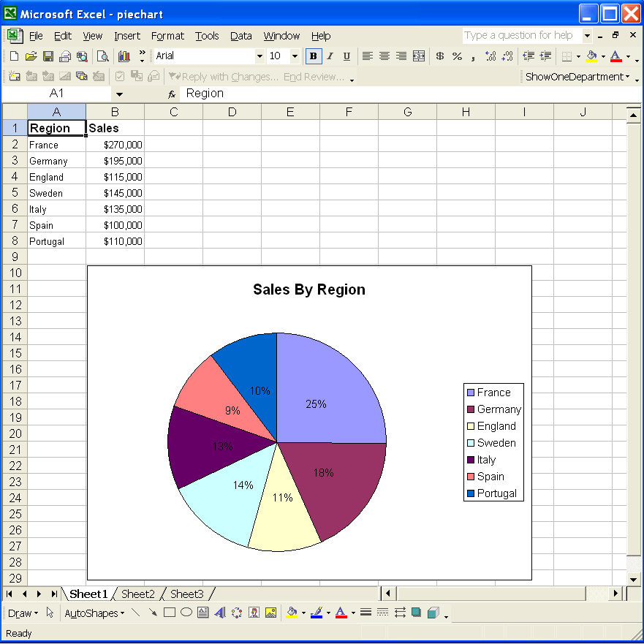
Task: Open the Data menu
Action: 241,36
